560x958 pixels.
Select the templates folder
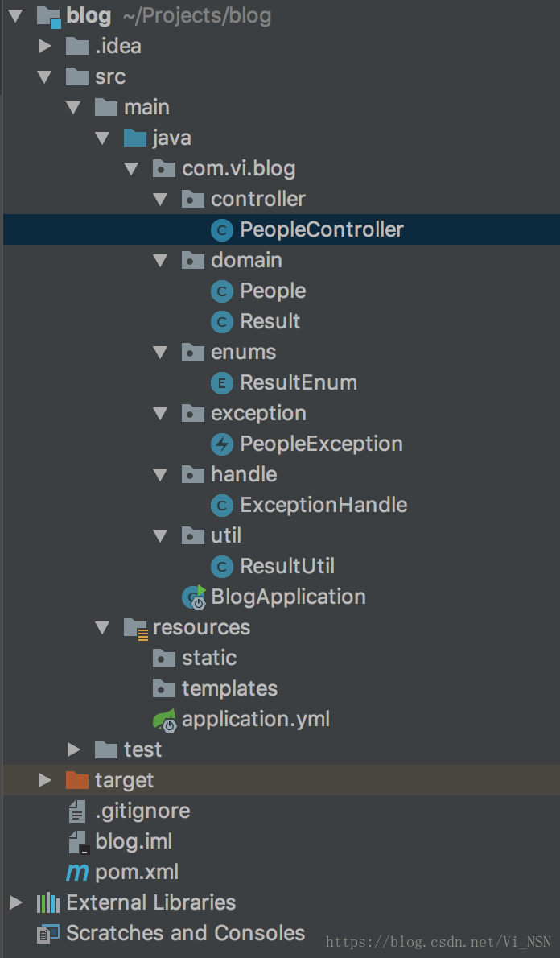click(229, 689)
